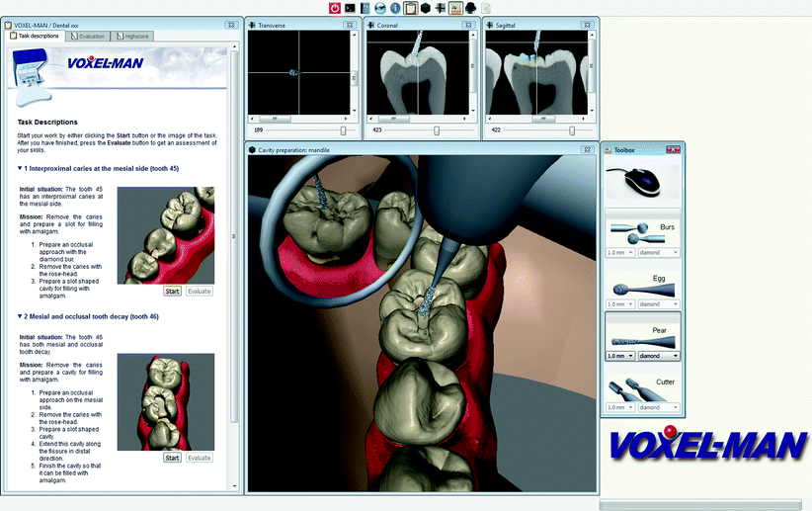Click the blue info circle icon
812x511 pixels.
coord(395,8)
